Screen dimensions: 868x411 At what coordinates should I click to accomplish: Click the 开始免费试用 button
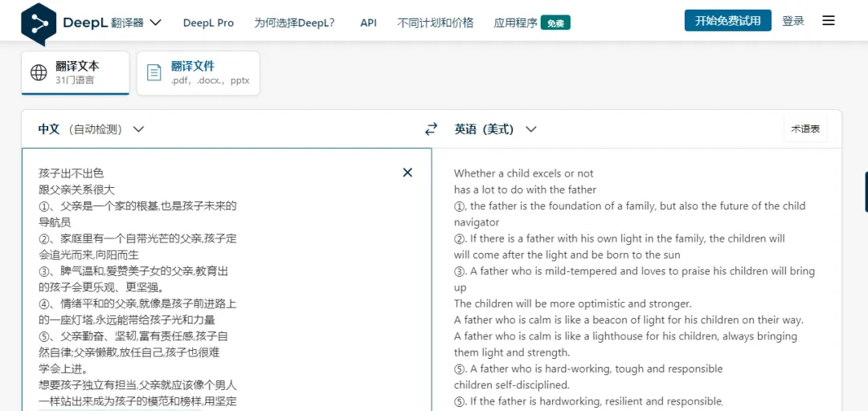click(728, 20)
